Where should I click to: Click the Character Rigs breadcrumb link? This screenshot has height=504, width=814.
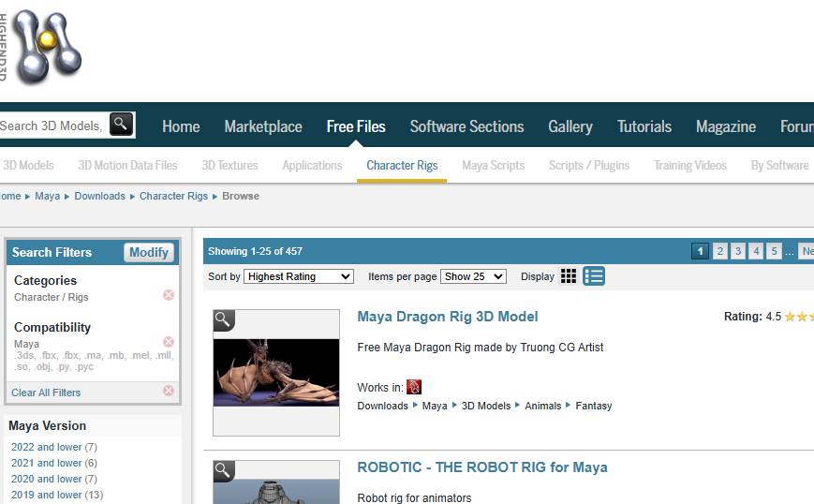point(173,196)
